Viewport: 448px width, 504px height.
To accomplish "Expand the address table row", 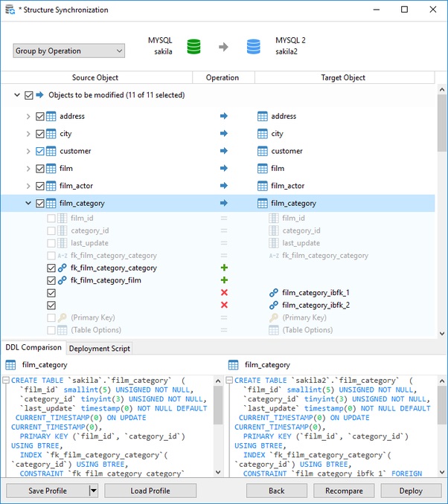I will [28, 116].
